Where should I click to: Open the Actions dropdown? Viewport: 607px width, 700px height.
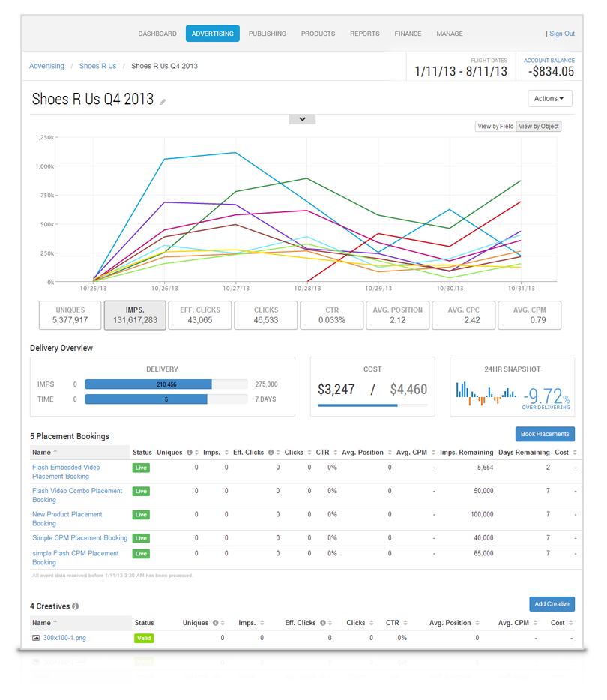pos(550,98)
